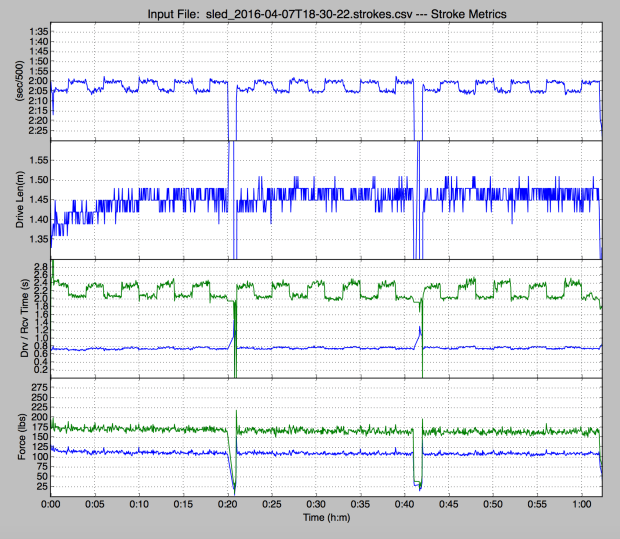Click the 0:10 time axis tick label
This screenshot has width=620, height=539.
point(140,505)
